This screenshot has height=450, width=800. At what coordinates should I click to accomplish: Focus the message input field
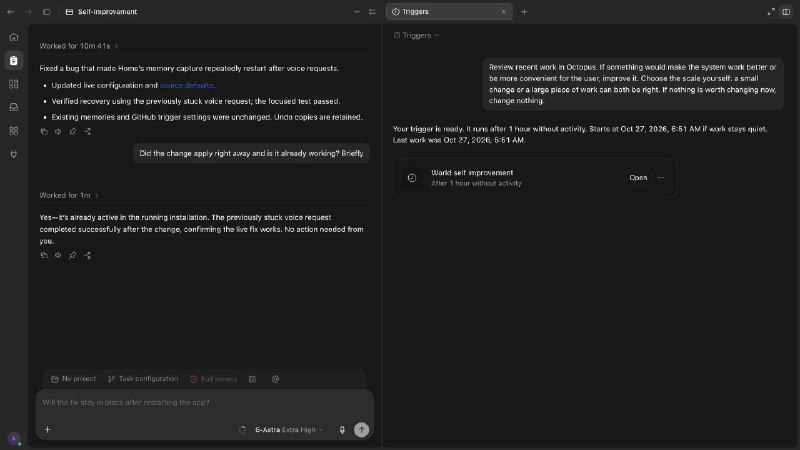205,403
